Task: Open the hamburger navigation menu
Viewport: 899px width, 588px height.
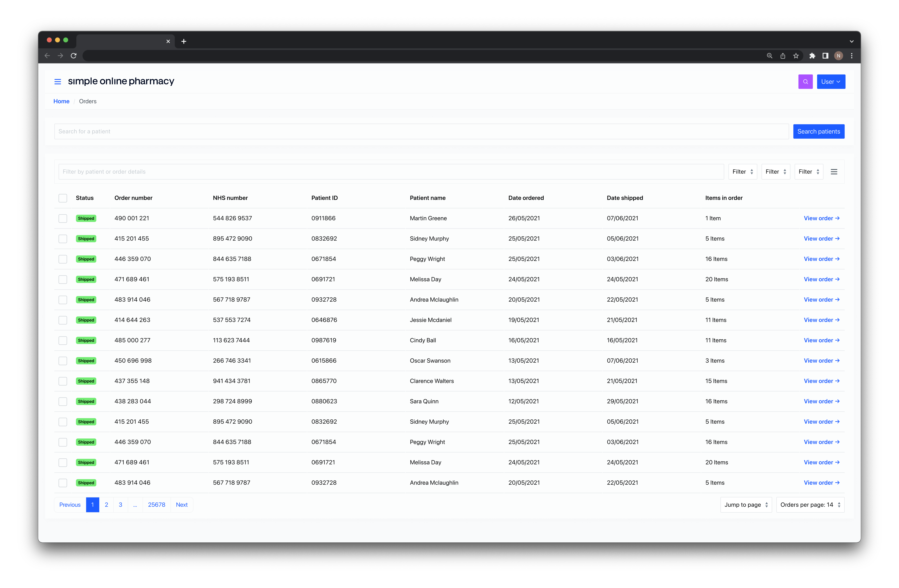Action: [58, 82]
